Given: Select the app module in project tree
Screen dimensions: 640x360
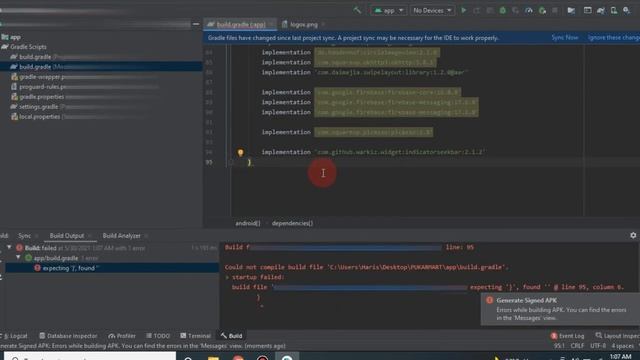Looking at the screenshot, I should tap(11, 37).
